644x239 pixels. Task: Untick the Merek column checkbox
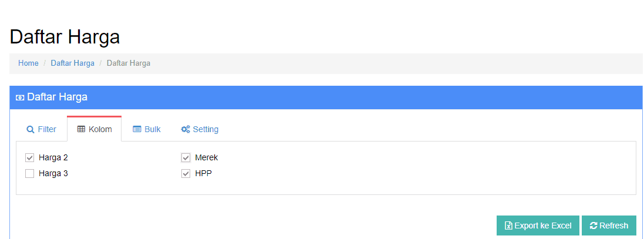point(186,158)
